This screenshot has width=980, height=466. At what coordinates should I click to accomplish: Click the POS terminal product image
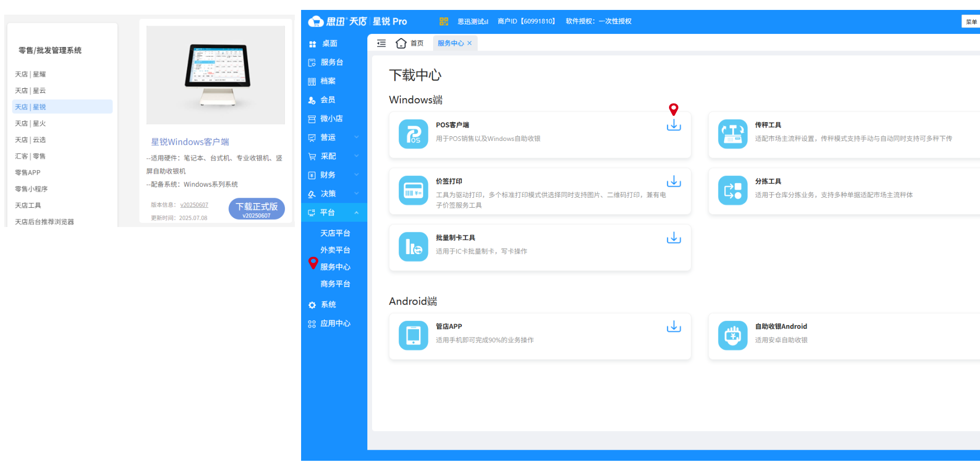coord(216,75)
